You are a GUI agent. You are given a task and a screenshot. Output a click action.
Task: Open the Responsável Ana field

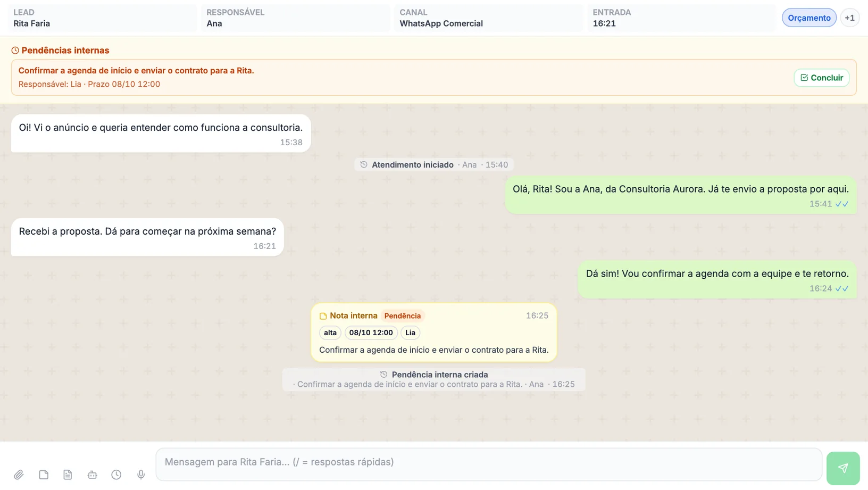pyautogui.click(x=295, y=18)
